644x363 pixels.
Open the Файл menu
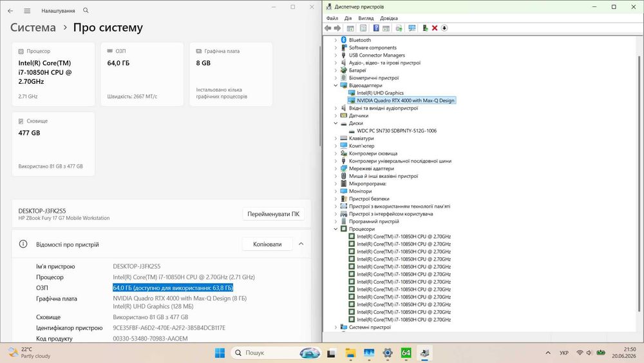pos(332,18)
